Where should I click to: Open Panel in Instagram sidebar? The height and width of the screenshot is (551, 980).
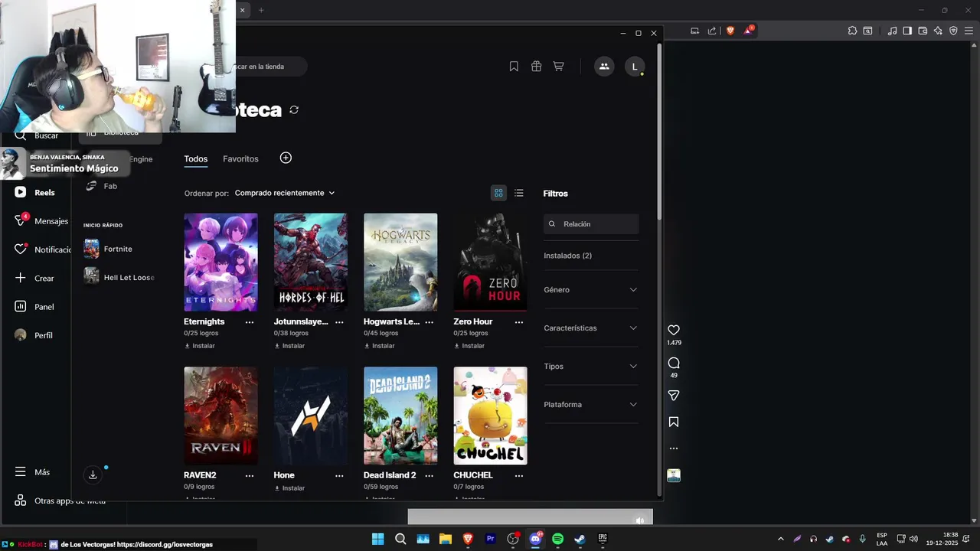click(x=34, y=307)
